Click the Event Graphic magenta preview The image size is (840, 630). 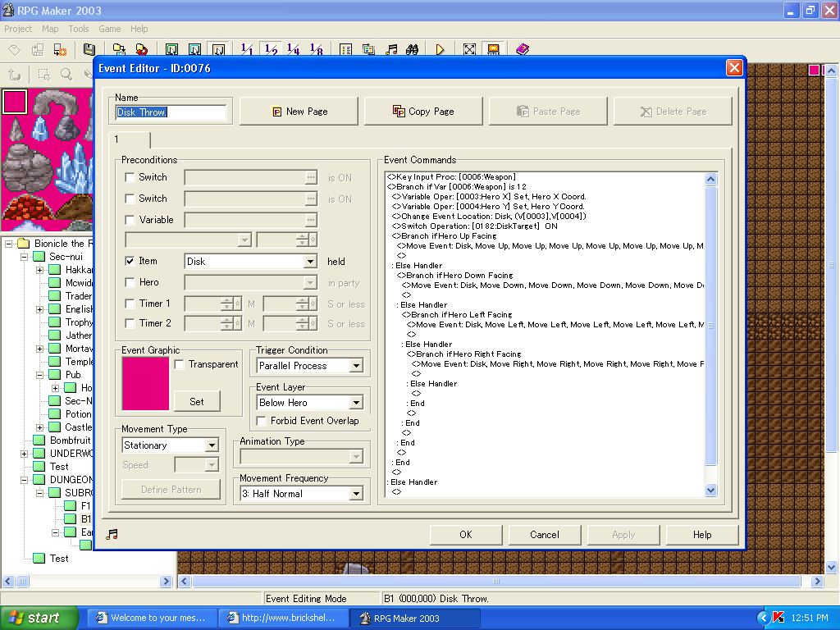pyautogui.click(x=144, y=383)
